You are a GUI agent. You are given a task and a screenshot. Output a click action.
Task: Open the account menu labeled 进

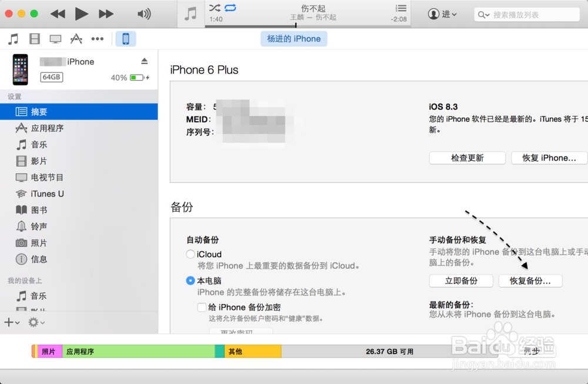(x=442, y=14)
